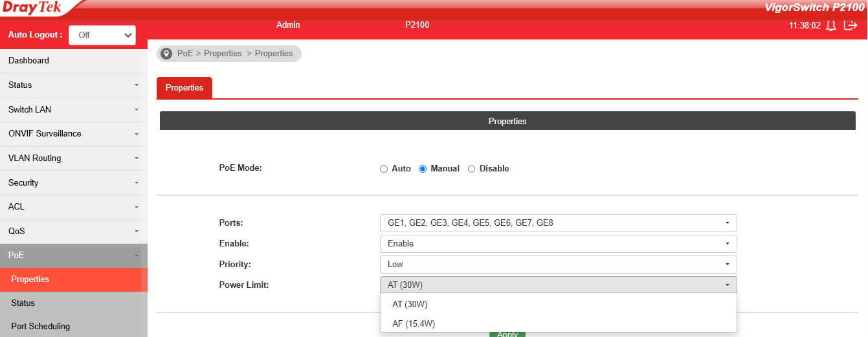868x337 pixels.
Task: Open Port Scheduling in sidebar
Action: pos(41,327)
